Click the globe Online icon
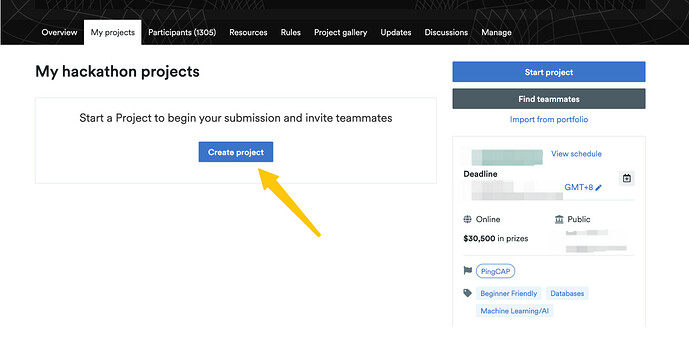689x363 pixels. click(468, 219)
